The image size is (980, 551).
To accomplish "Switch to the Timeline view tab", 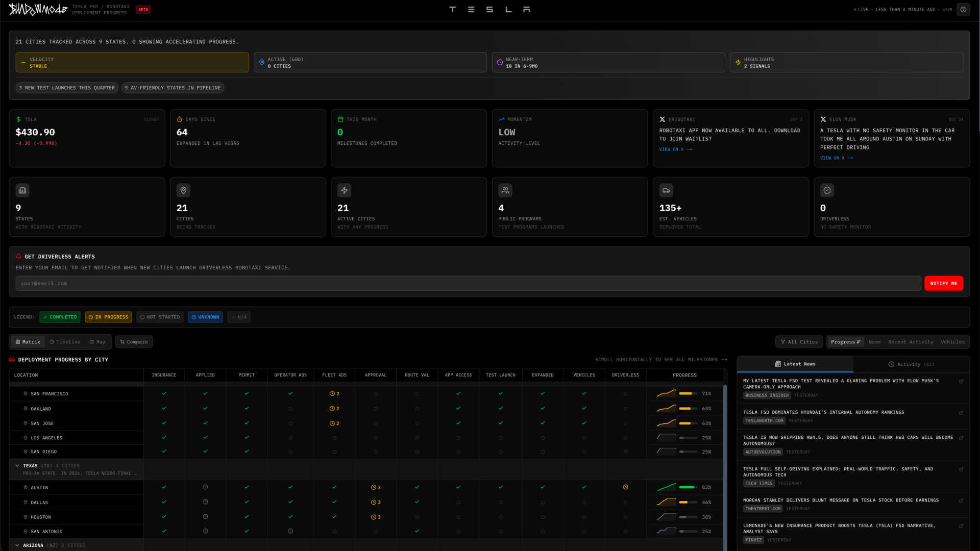I will coord(65,342).
